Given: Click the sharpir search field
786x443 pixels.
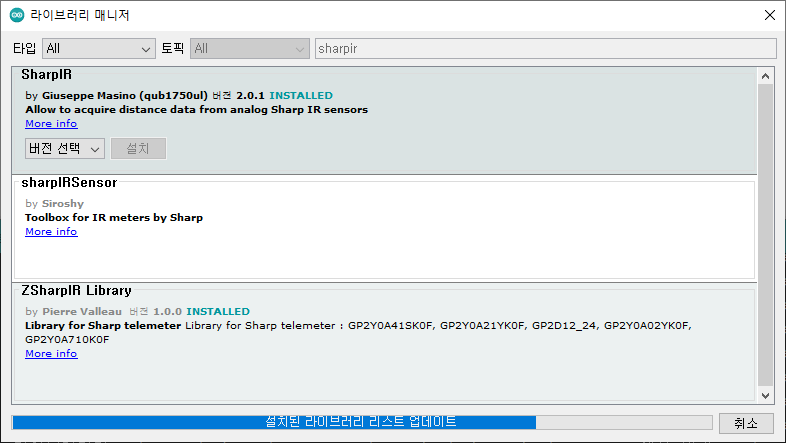Looking at the screenshot, I should click(545, 49).
